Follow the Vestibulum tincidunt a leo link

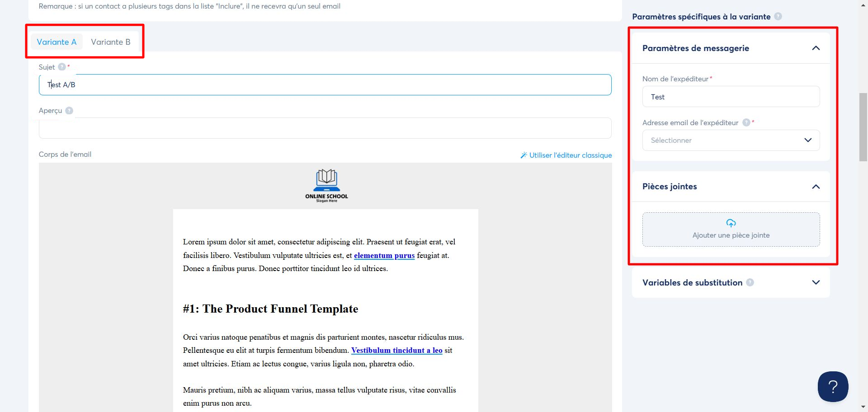(397, 350)
